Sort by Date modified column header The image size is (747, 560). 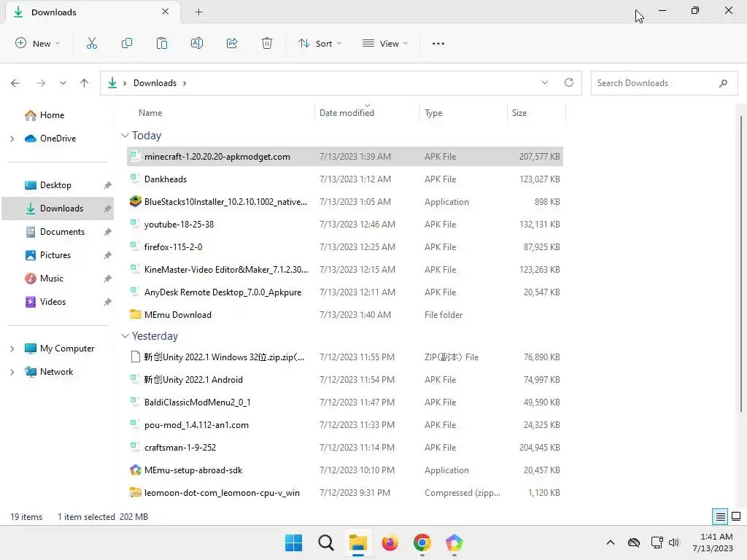point(347,113)
